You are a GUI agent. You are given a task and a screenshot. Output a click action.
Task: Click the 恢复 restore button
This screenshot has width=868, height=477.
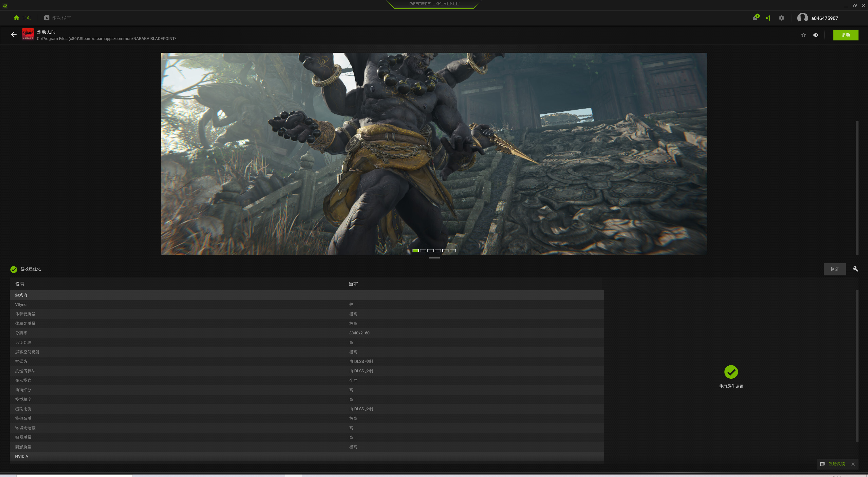click(x=834, y=269)
